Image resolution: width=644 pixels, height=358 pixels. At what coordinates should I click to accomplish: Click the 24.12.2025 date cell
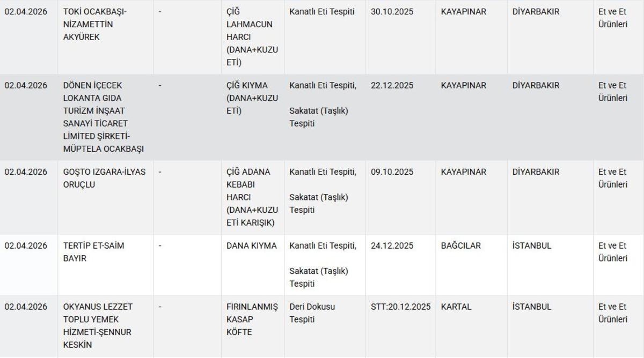pyautogui.click(x=392, y=245)
